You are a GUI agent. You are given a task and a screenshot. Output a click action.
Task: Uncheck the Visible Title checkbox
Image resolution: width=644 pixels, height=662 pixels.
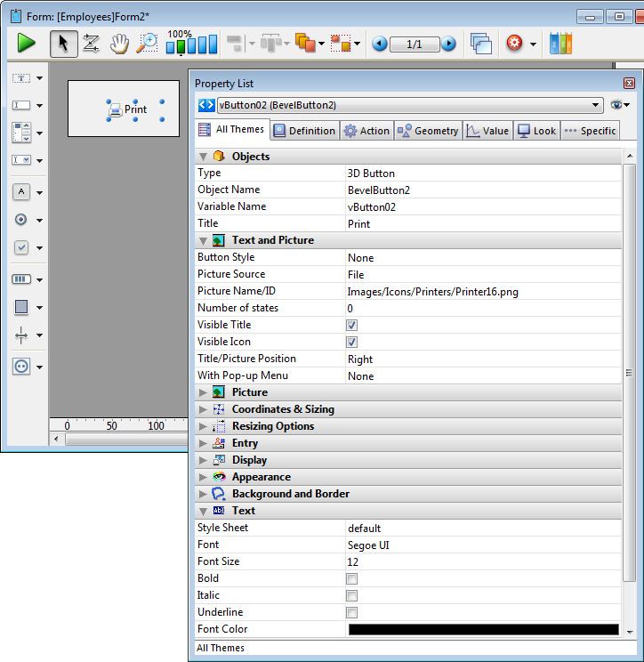(x=352, y=326)
